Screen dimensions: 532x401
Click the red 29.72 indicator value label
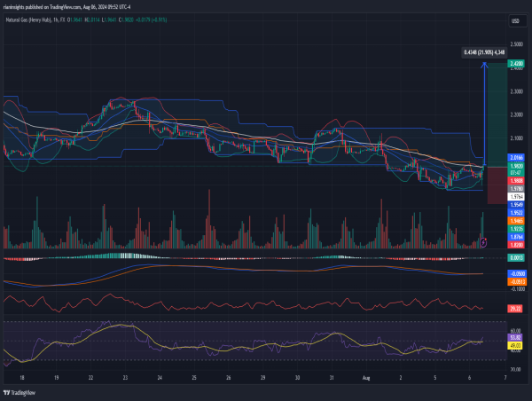(x=514, y=309)
